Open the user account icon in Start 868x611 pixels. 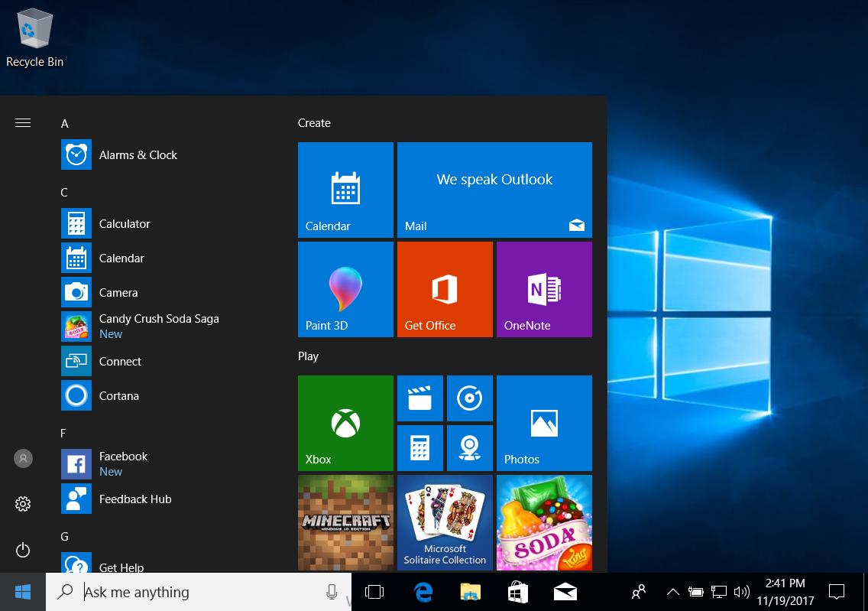pos(23,459)
